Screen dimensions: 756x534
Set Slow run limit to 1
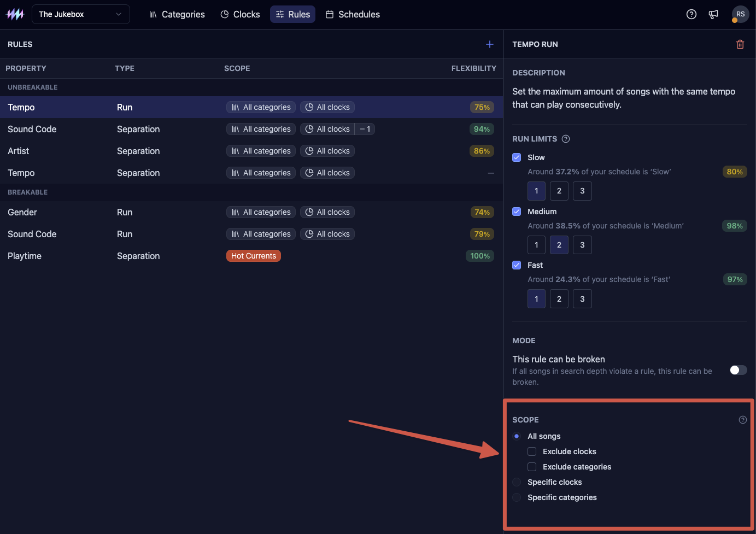(536, 191)
